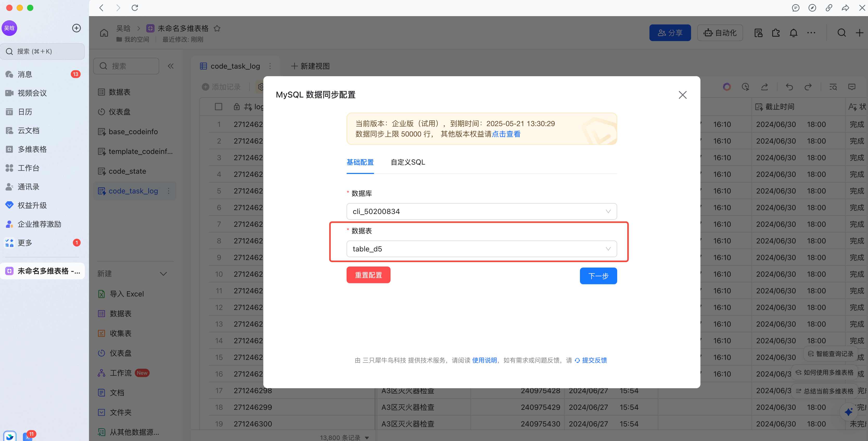Open the template form icon in header

(x=758, y=33)
